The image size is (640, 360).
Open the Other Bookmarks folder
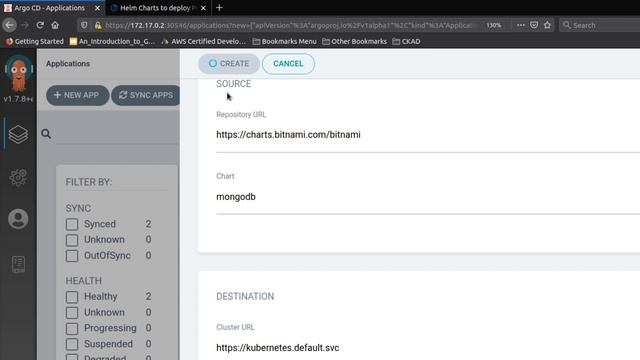(x=354, y=41)
